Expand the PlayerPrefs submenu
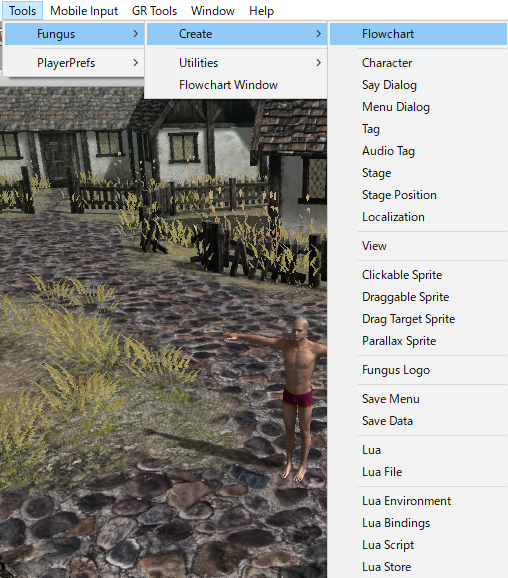This screenshot has height=578, width=508. 74,63
